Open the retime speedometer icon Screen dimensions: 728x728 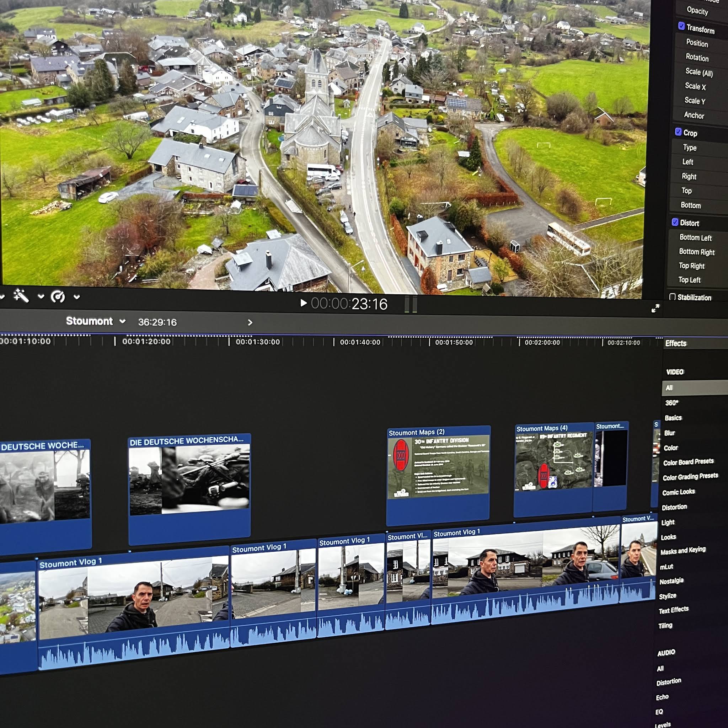tap(58, 297)
